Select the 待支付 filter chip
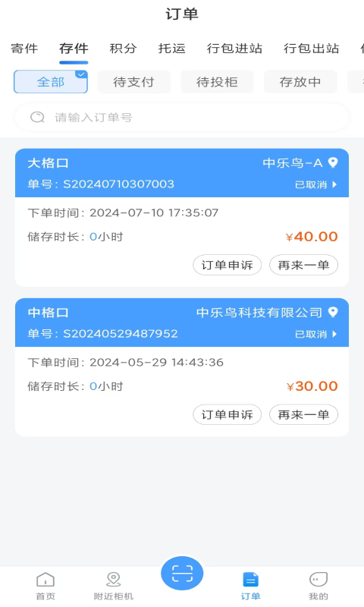The image size is (364, 607). 133,82
